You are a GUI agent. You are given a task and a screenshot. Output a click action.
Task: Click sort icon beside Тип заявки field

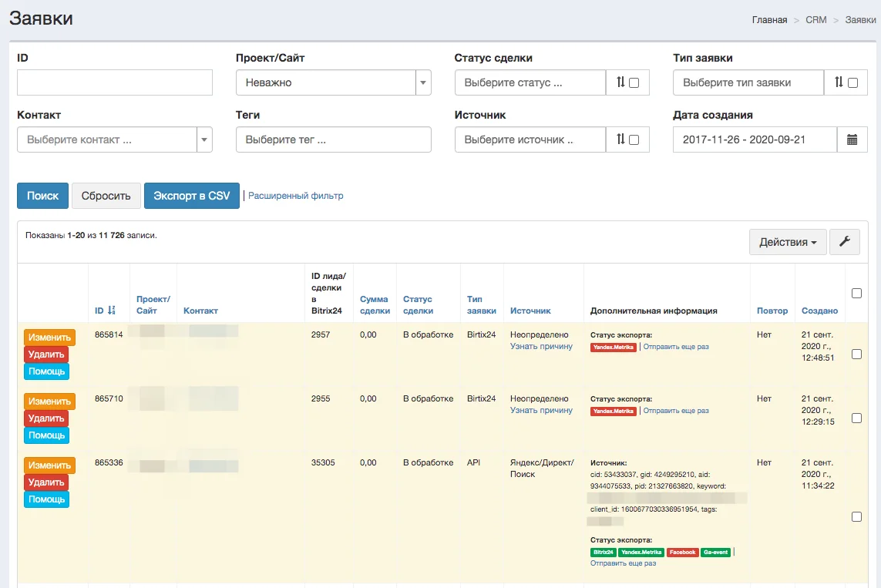point(839,82)
